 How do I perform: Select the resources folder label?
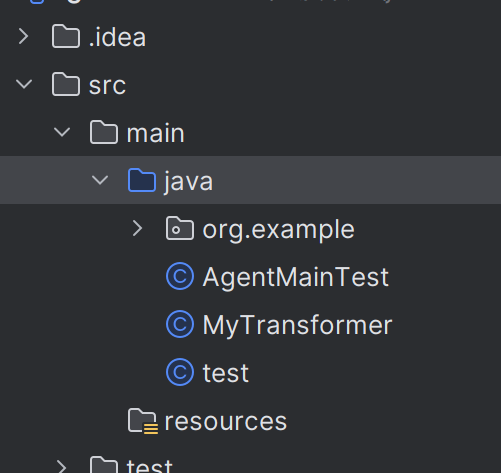tap(226, 422)
